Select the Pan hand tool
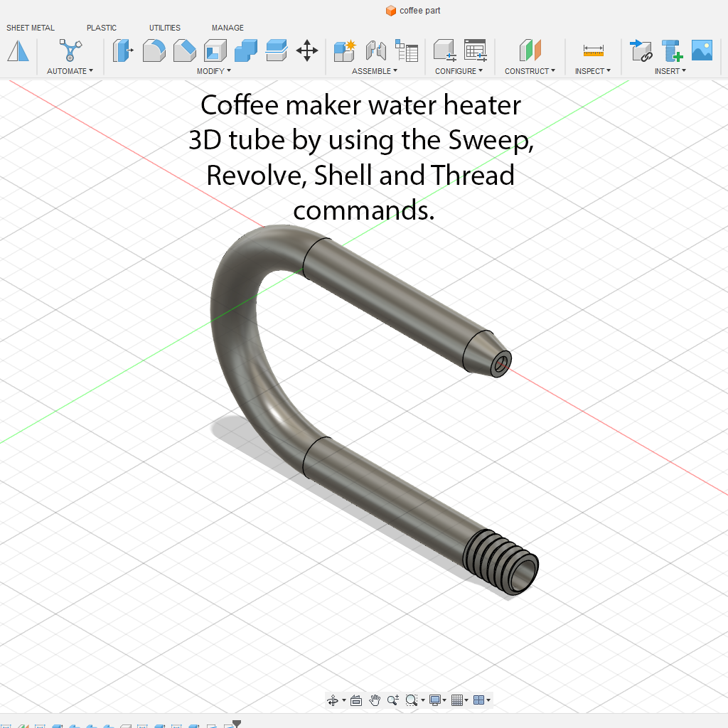This screenshot has height=728, width=728. click(x=375, y=700)
